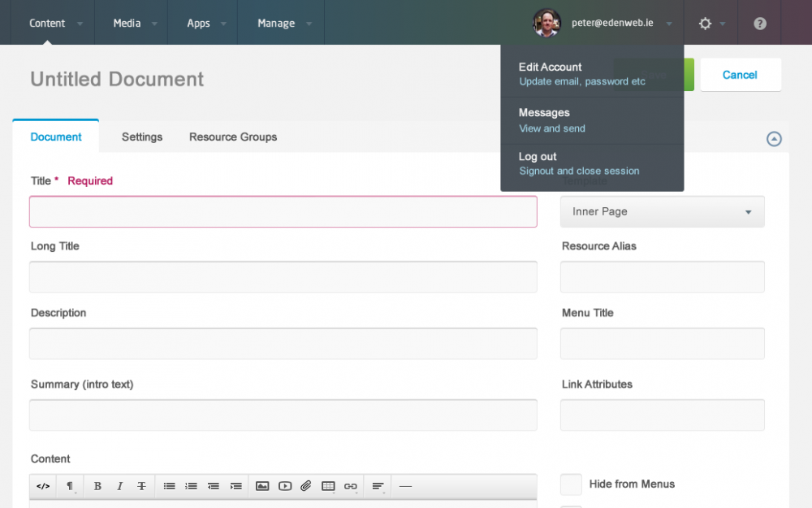Open the settings gear dropdown menu

coord(711,24)
